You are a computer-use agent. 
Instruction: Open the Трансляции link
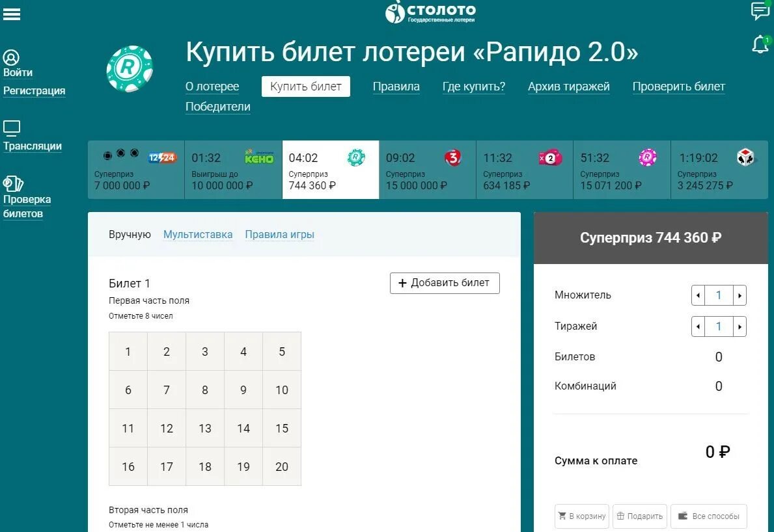pyautogui.click(x=33, y=146)
